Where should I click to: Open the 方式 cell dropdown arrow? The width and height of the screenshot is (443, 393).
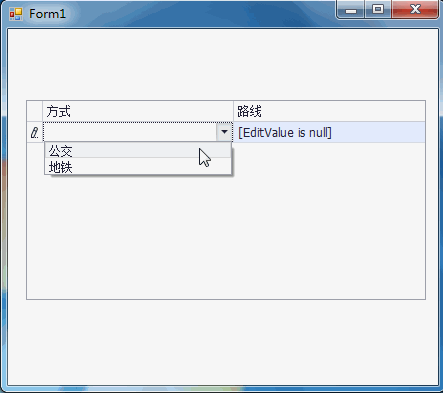pyautogui.click(x=224, y=132)
